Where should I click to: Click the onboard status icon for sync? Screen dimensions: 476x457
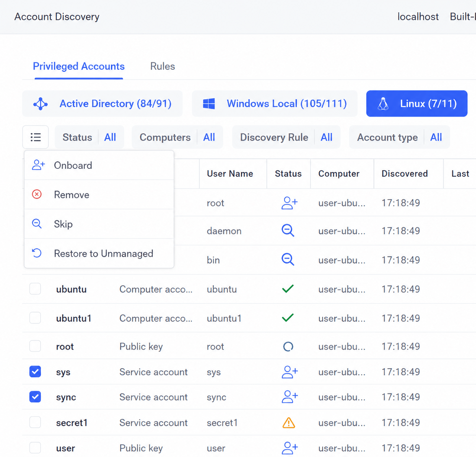289,397
